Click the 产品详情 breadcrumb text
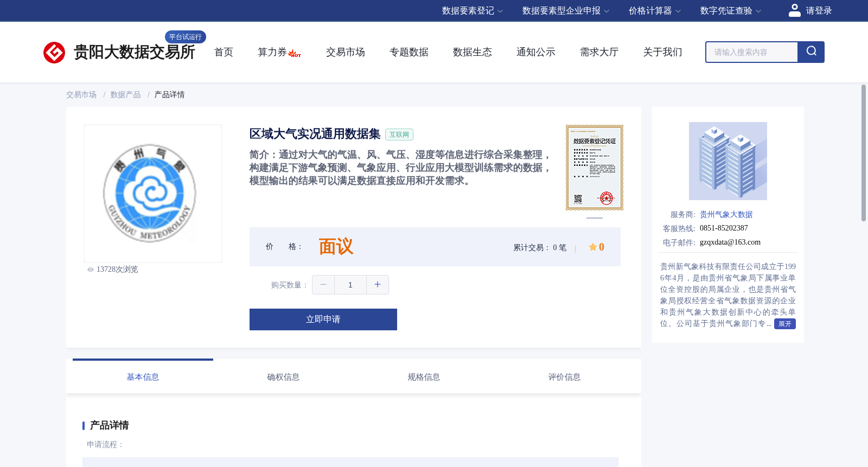The height and width of the screenshot is (467, 868). tap(169, 95)
